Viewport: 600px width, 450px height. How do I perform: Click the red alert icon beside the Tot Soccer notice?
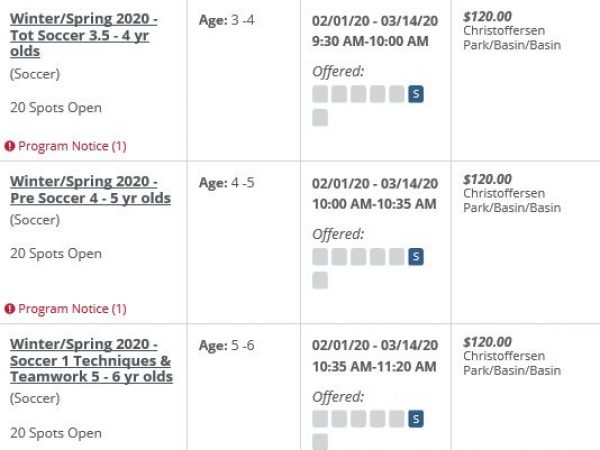pyautogui.click(x=10, y=146)
